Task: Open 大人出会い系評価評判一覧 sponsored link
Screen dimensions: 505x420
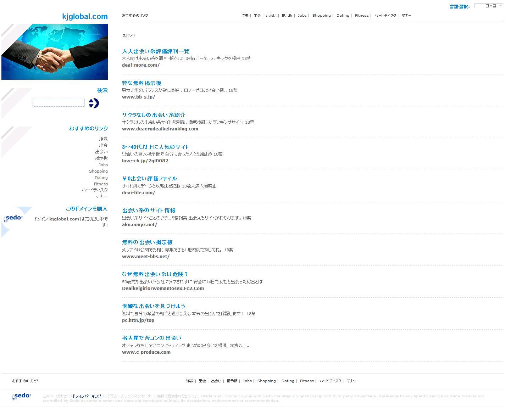Action: pyautogui.click(x=156, y=51)
